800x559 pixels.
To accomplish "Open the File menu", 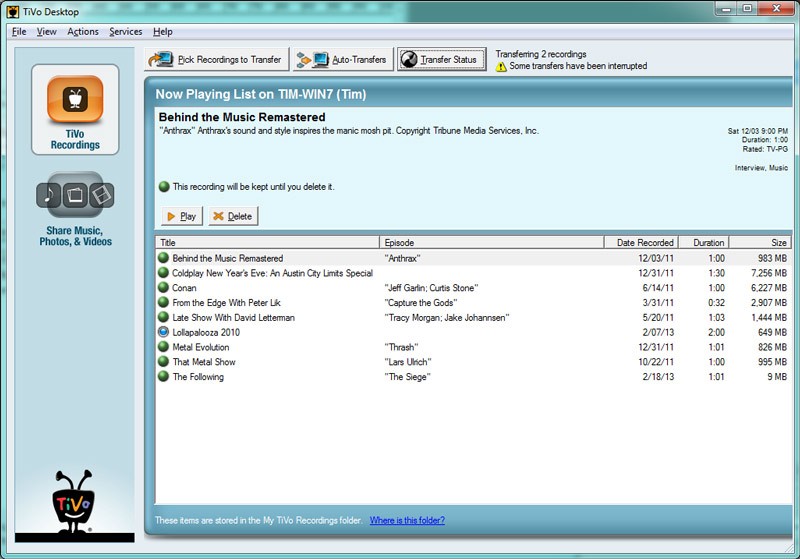I will (x=19, y=32).
